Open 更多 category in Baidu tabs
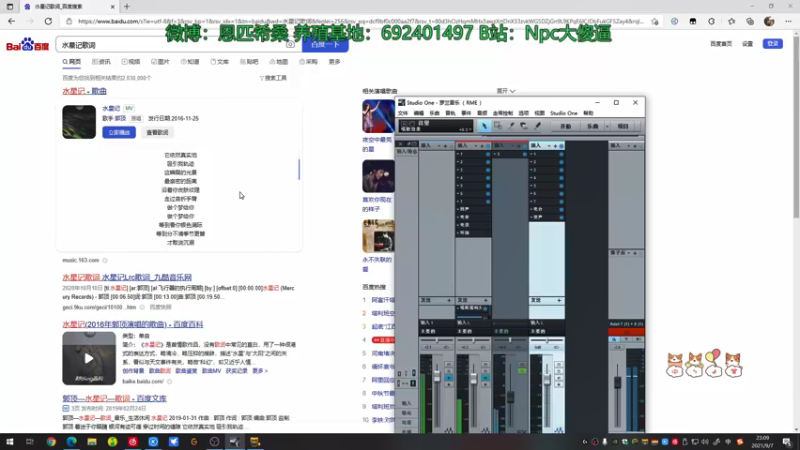 [334, 62]
